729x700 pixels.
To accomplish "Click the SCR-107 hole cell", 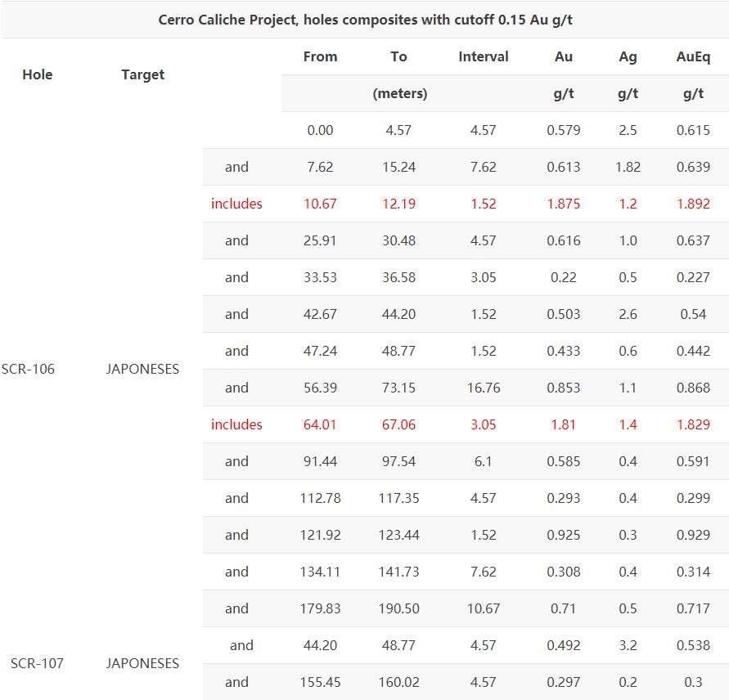I will point(37,663).
